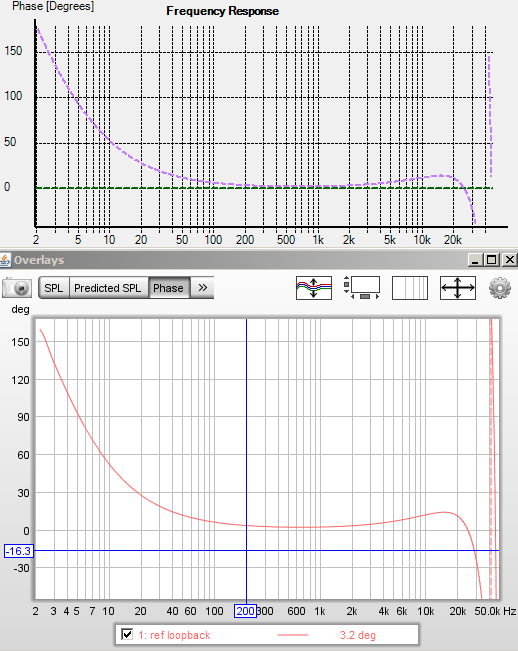Click the Frequency Response chart title
This screenshot has width=518, height=651.
pyautogui.click(x=222, y=11)
